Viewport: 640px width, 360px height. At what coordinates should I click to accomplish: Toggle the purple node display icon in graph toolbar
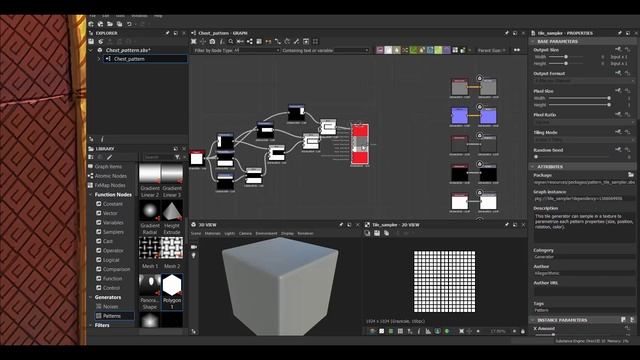coord(447,50)
